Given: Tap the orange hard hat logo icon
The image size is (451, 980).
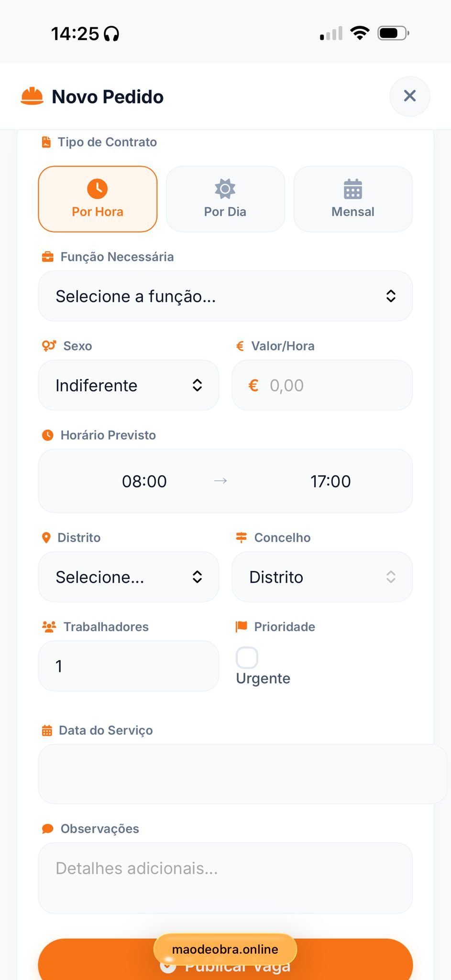Looking at the screenshot, I should coord(32,96).
